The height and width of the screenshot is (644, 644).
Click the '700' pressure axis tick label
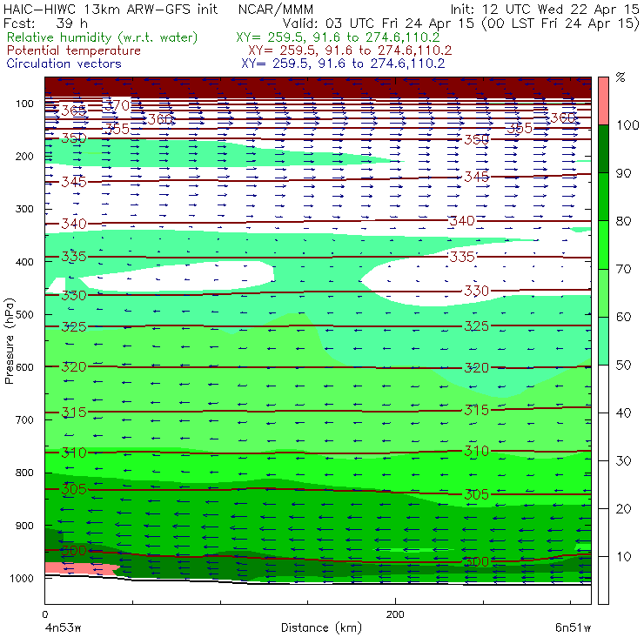tap(24, 420)
